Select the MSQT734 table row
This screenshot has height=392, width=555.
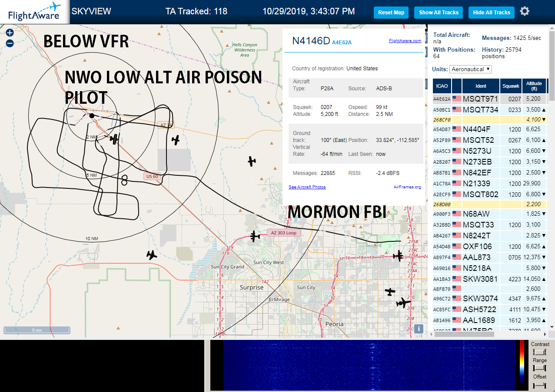coord(490,110)
